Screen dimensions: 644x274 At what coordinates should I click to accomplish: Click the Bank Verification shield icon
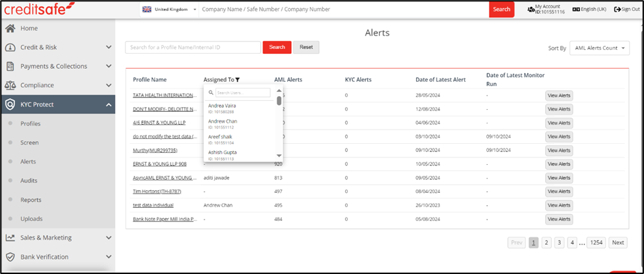click(10, 257)
